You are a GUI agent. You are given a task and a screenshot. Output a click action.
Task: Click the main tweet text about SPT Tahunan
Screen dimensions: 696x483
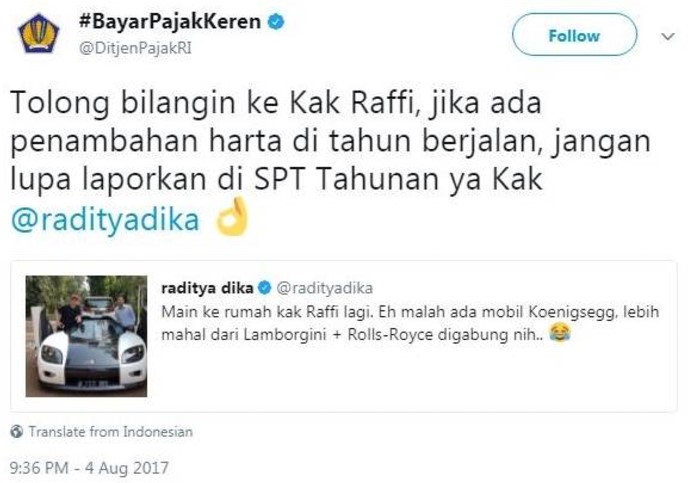[x=331, y=160]
